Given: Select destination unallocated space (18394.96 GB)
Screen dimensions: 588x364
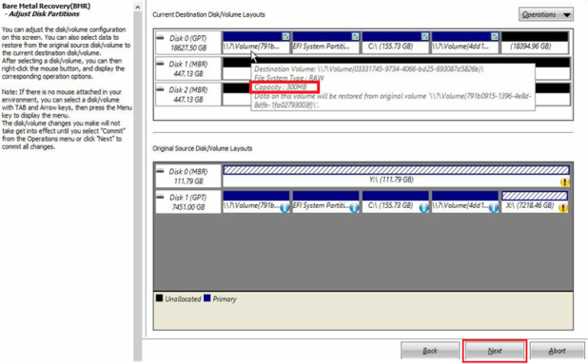Looking at the screenshot, I should 535,42.
